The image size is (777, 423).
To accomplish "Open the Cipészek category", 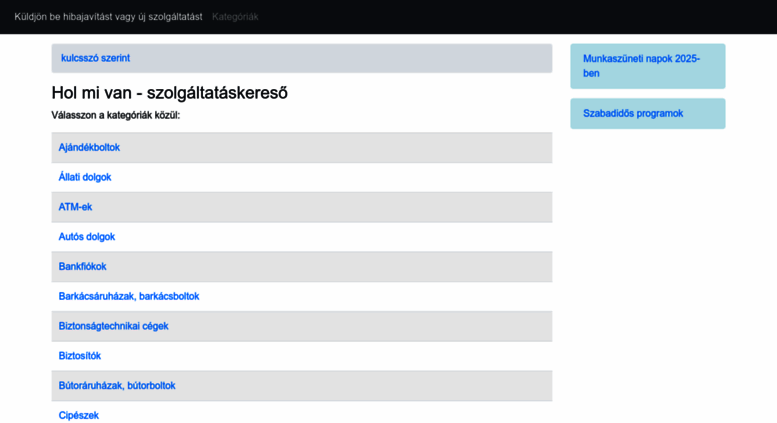I will tap(79, 415).
